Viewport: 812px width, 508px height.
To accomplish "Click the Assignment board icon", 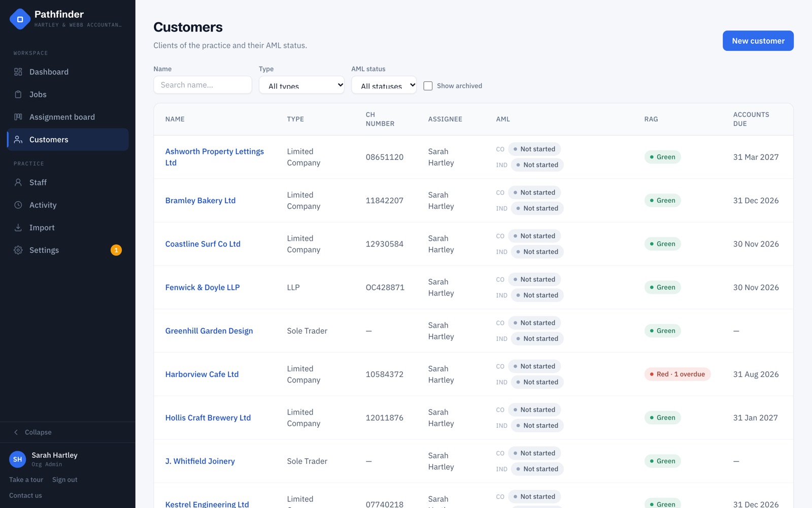I will (18, 117).
